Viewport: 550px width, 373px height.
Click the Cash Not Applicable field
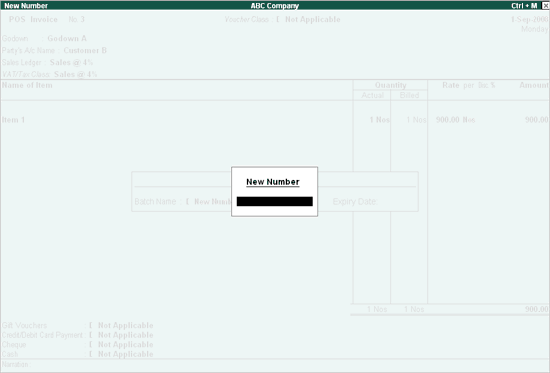[78, 354]
